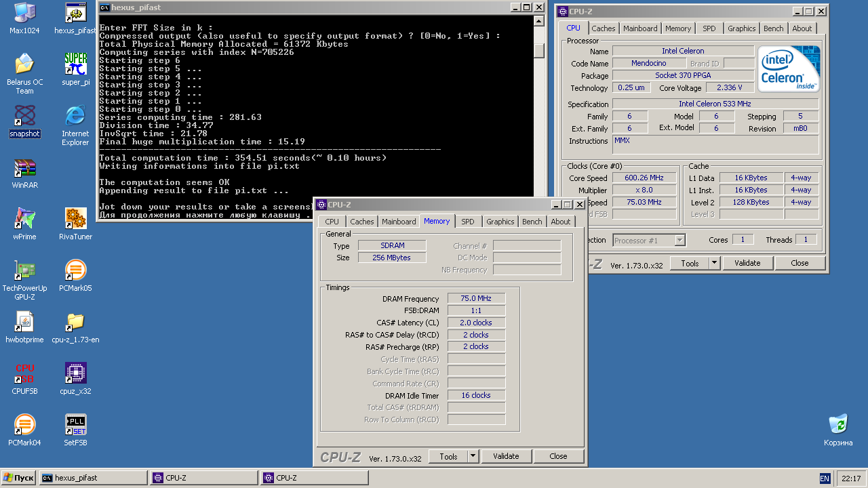The image size is (868, 488).
Task: Switch to hexus_pifast taskbar button
Action: 93,478
